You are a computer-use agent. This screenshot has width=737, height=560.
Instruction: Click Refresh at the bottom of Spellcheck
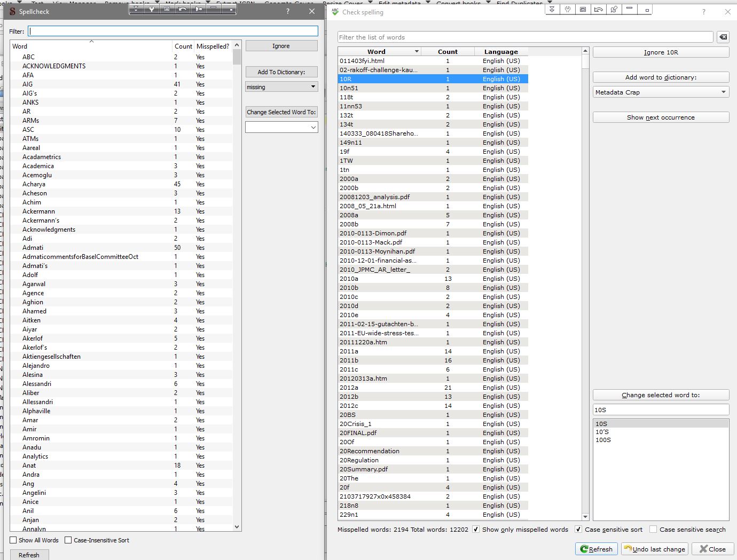pos(29,555)
